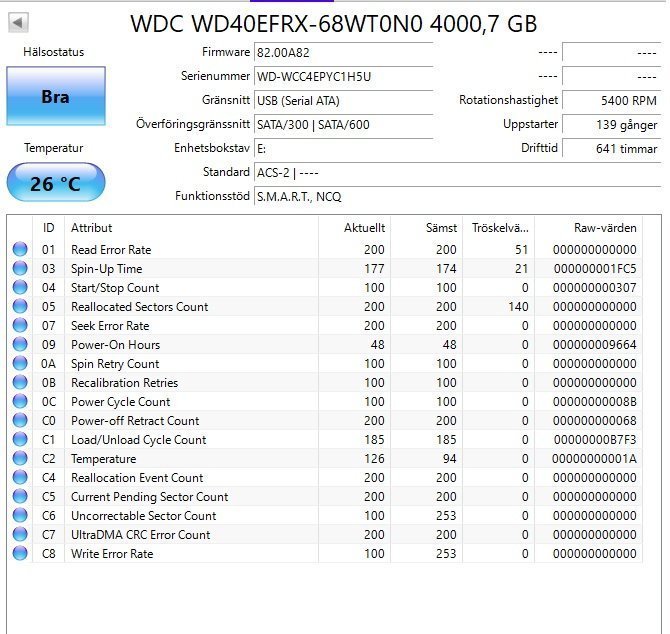Click the SATA/300 | SATA/600 transfer field
The height and width of the screenshot is (634, 670).
point(344,124)
